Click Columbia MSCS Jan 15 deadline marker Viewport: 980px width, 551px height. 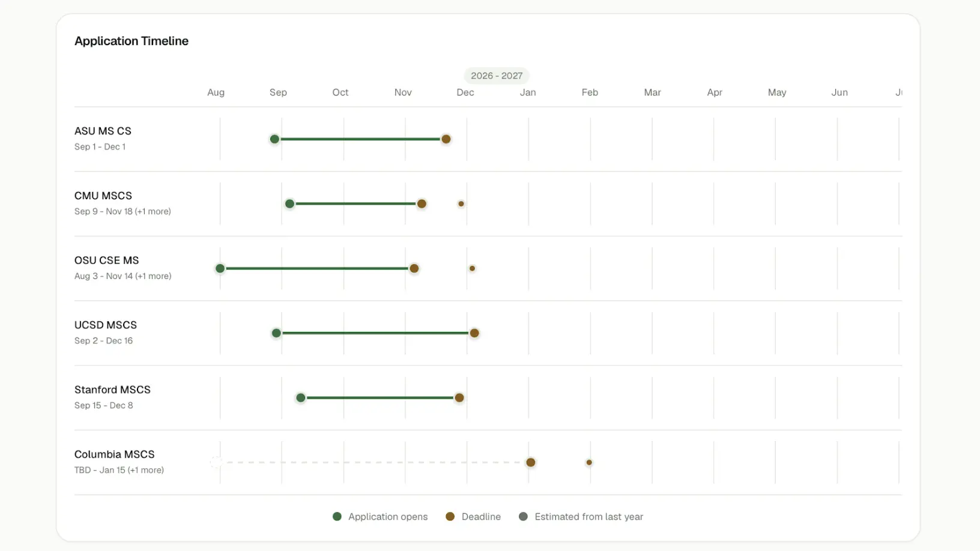(531, 462)
